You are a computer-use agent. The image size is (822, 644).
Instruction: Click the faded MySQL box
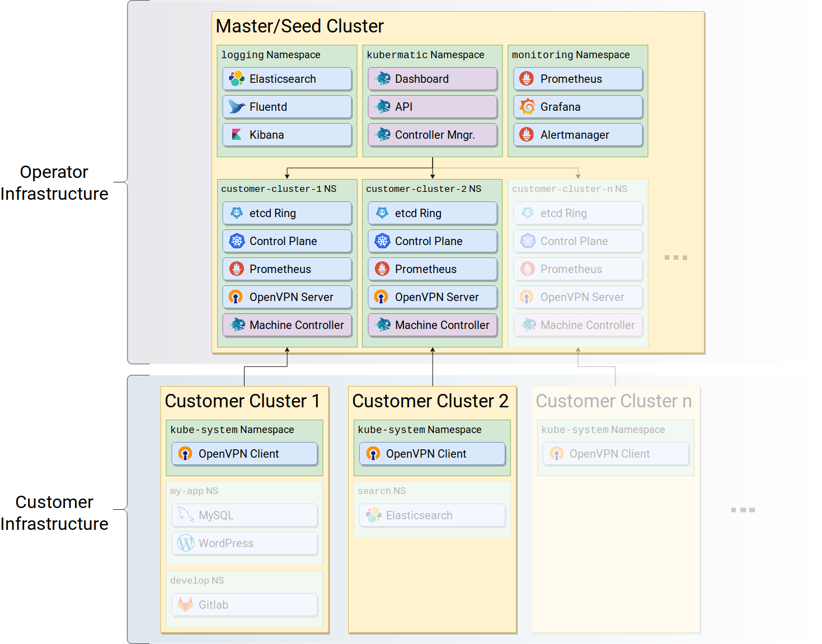tap(245, 515)
